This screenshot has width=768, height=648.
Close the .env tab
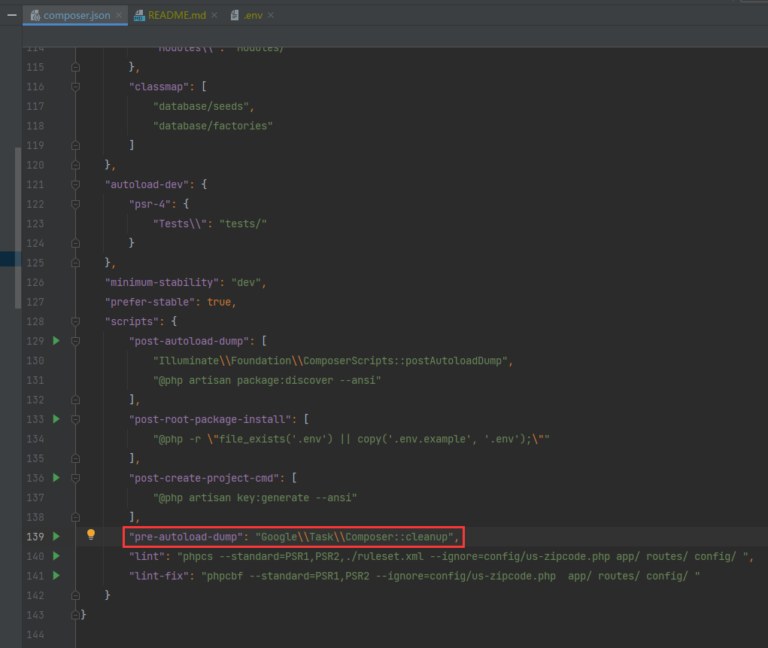tap(271, 15)
